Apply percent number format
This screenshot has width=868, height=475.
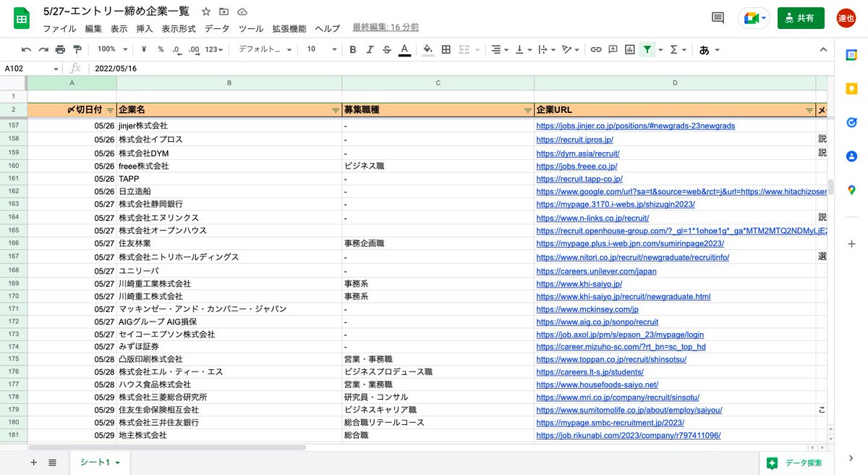tap(161, 49)
